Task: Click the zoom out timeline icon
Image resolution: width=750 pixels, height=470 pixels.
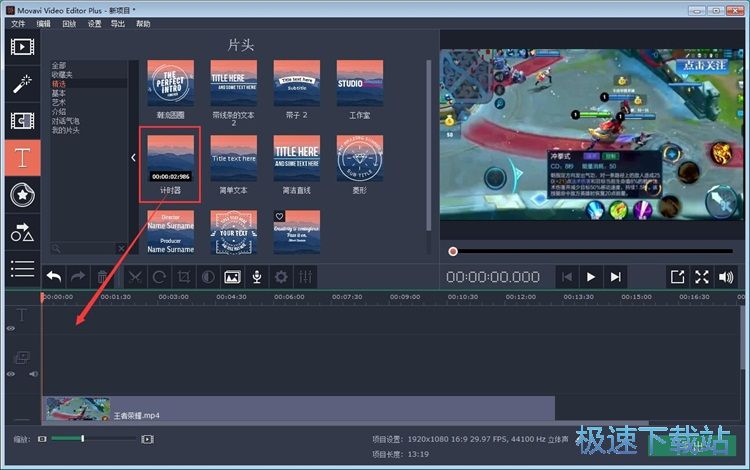Action: pyautogui.click(x=42, y=439)
